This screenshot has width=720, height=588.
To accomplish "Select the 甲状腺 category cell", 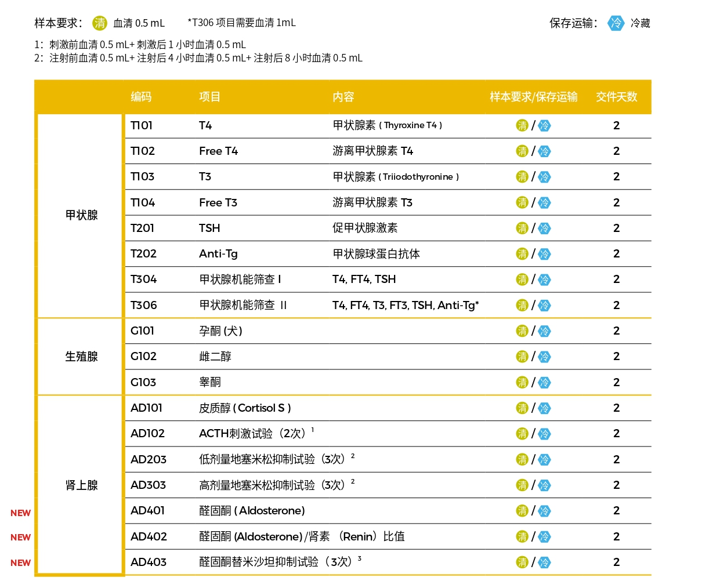I will click(x=81, y=215).
